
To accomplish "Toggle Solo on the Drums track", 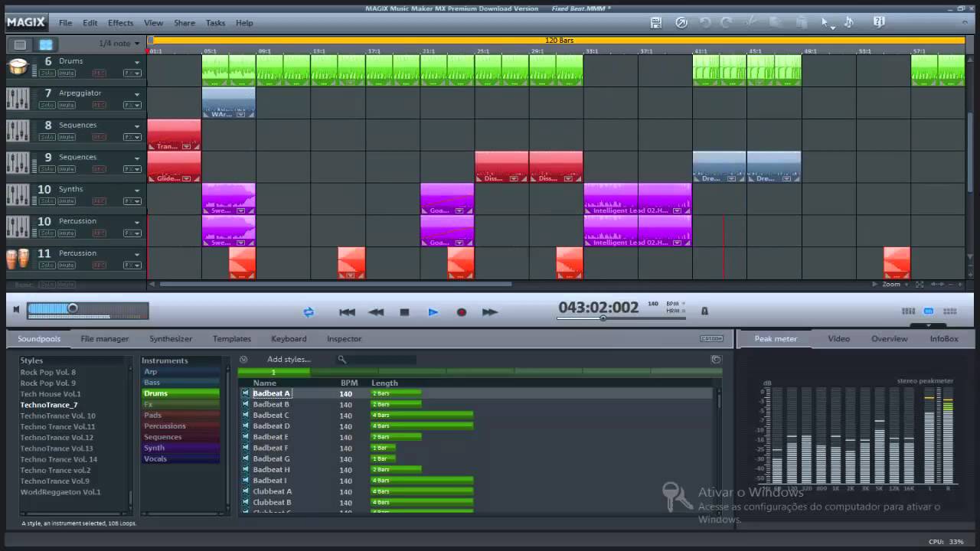I will (x=47, y=73).
